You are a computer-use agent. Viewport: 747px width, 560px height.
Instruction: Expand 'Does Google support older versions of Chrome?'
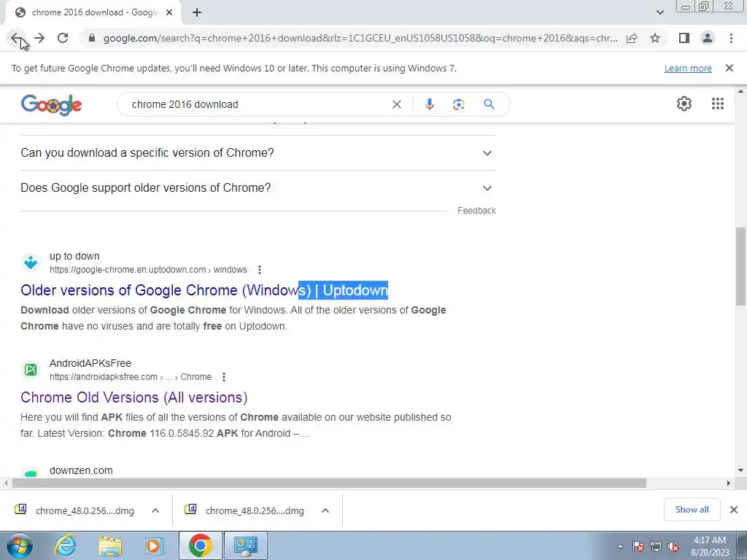coord(258,187)
